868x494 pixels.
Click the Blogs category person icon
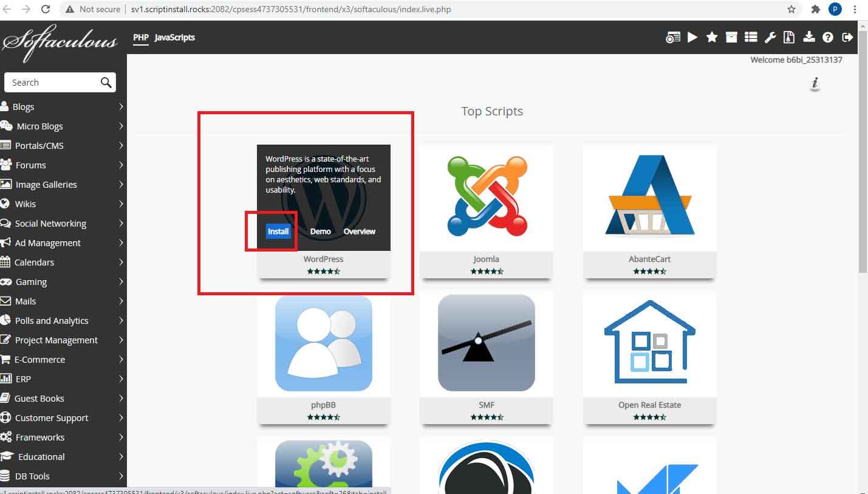(5, 106)
